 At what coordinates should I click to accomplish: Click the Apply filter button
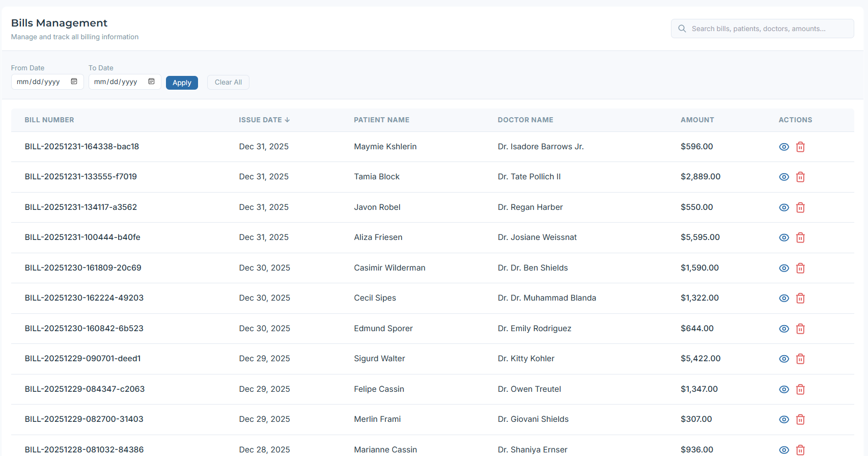182,83
